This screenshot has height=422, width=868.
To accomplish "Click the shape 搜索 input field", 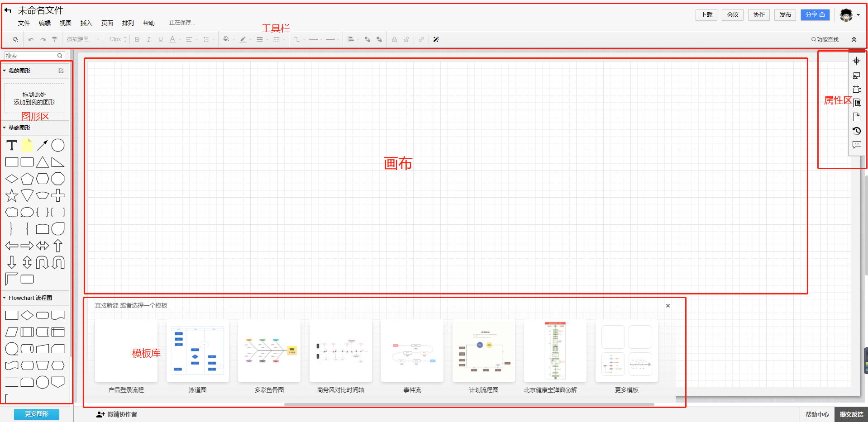I will pos(35,56).
